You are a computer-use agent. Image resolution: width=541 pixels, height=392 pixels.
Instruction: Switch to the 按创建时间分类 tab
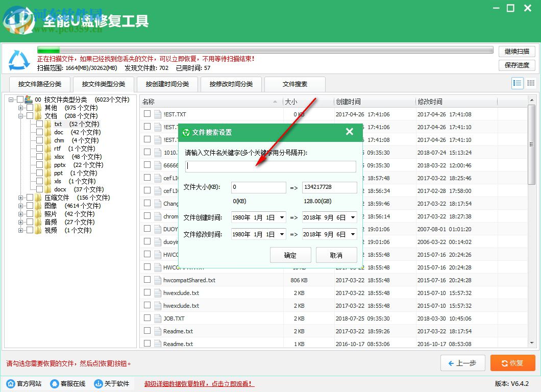tap(167, 84)
